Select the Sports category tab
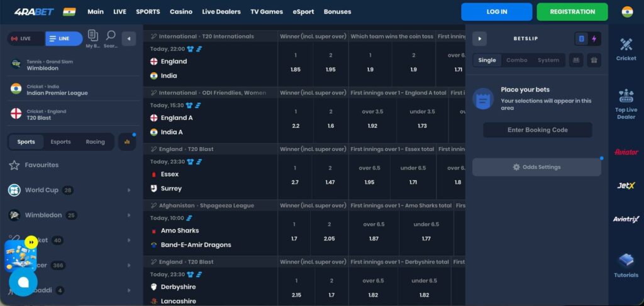The height and width of the screenshot is (306, 644). [26, 142]
